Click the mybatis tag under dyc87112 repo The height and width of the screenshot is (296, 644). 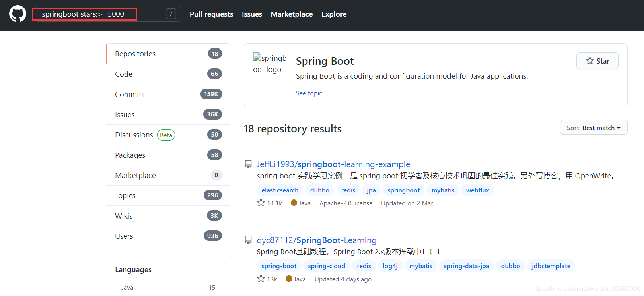pyautogui.click(x=421, y=266)
